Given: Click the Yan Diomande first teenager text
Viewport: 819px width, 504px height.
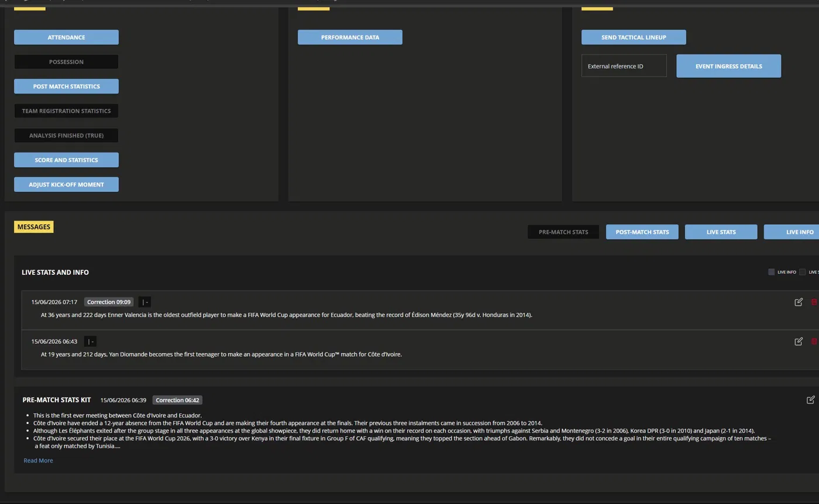Looking at the screenshot, I should [221, 354].
